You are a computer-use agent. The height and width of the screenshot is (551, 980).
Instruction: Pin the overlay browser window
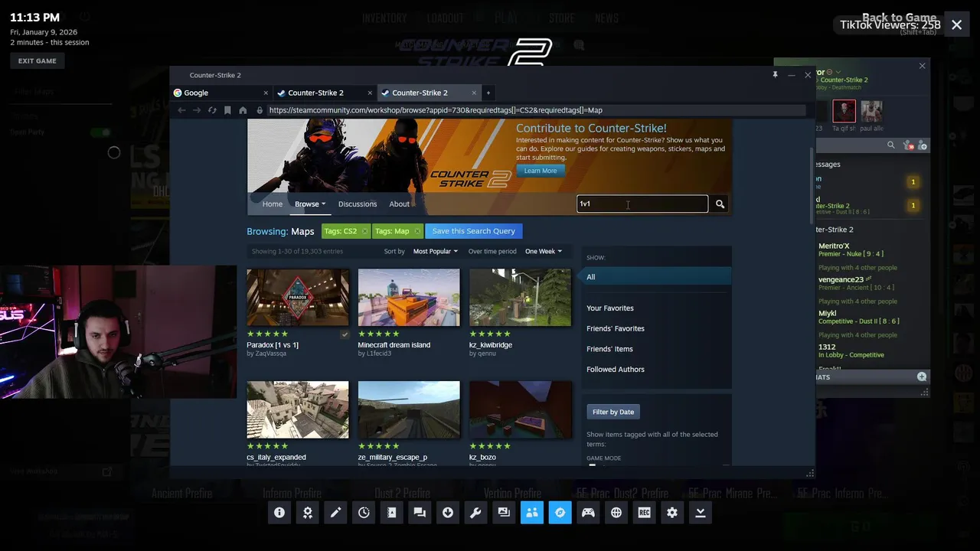pos(775,75)
